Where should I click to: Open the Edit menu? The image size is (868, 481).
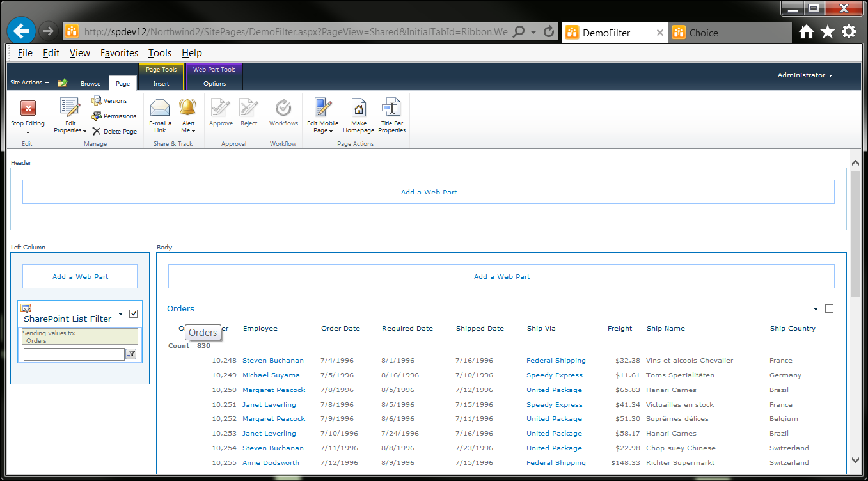[51, 53]
